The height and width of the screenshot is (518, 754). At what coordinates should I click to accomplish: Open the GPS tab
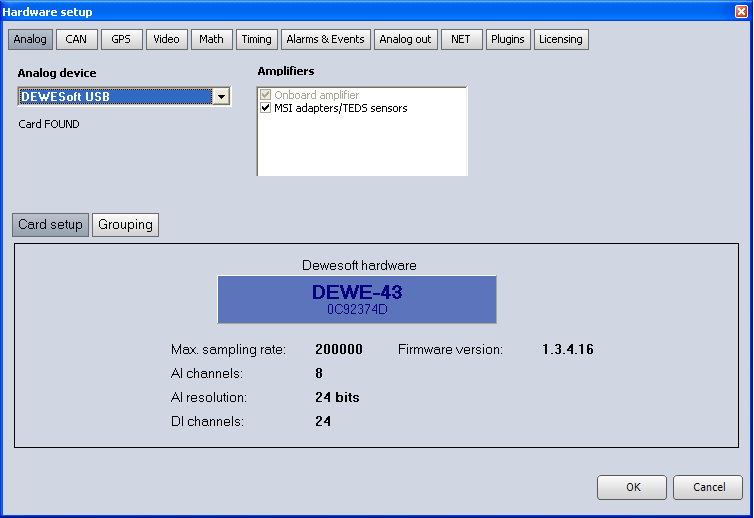pyautogui.click(x=121, y=39)
